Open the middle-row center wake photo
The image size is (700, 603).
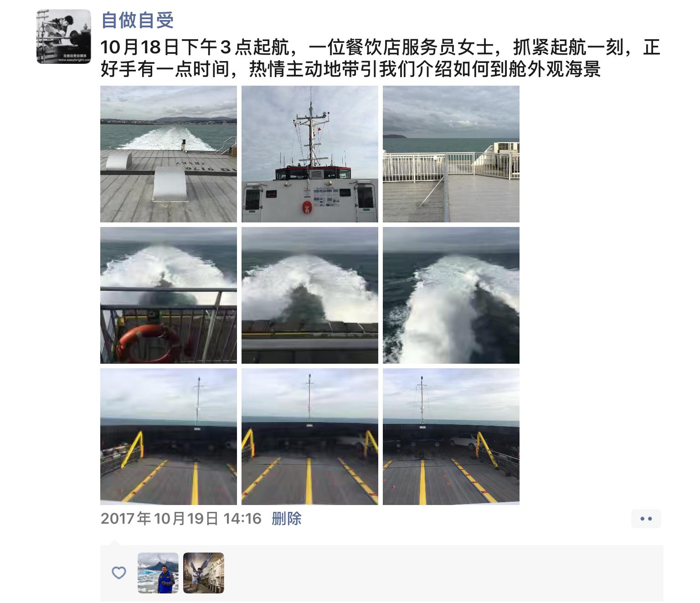(x=310, y=295)
